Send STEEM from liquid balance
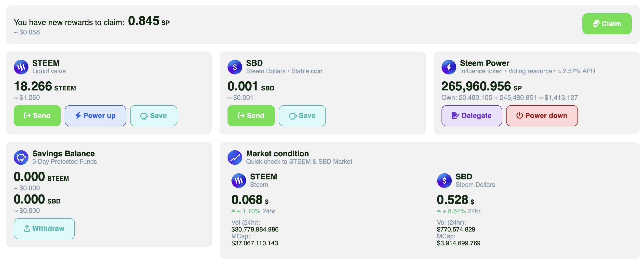This screenshot has height=261, width=644. [37, 116]
